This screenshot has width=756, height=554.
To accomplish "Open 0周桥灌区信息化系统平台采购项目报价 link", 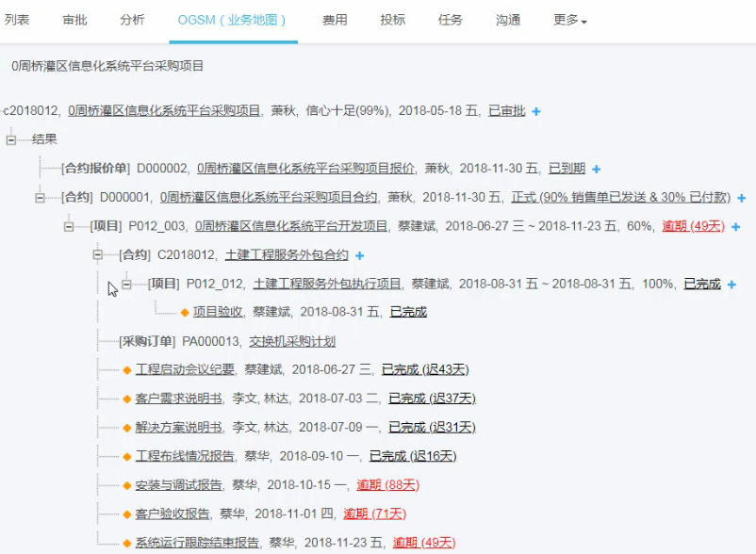I will coord(305,169).
